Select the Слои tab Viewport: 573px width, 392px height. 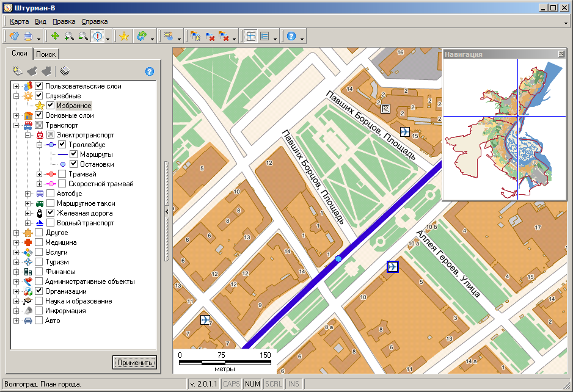click(20, 53)
